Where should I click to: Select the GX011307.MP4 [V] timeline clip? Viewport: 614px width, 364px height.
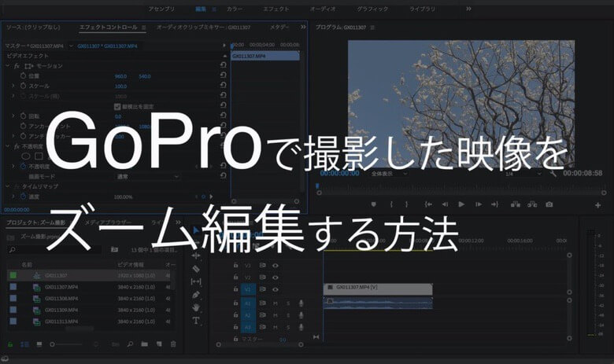378,289
